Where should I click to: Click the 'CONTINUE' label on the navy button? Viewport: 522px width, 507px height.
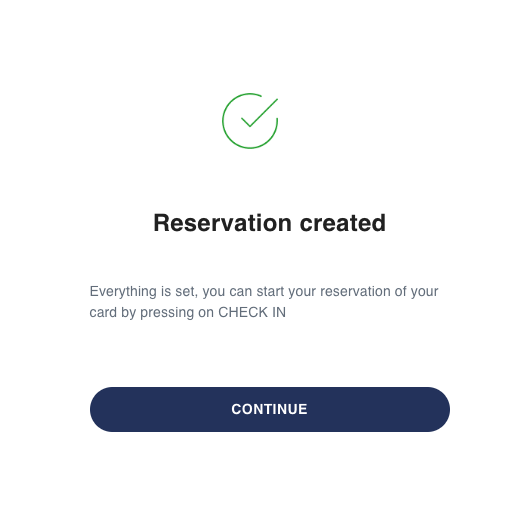(x=269, y=409)
